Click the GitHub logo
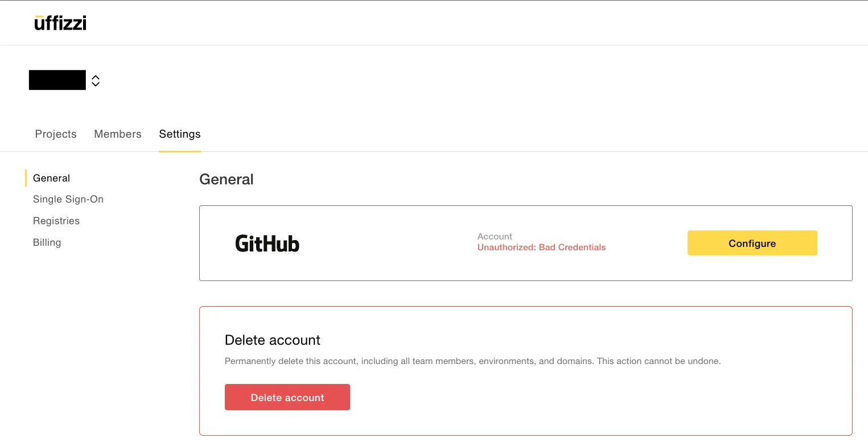The height and width of the screenshot is (446, 868). click(267, 243)
